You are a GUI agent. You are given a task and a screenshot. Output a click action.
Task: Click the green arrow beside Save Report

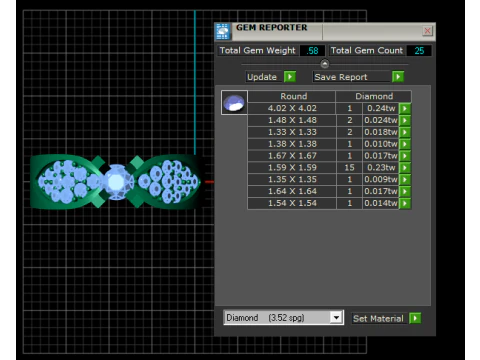(x=398, y=77)
